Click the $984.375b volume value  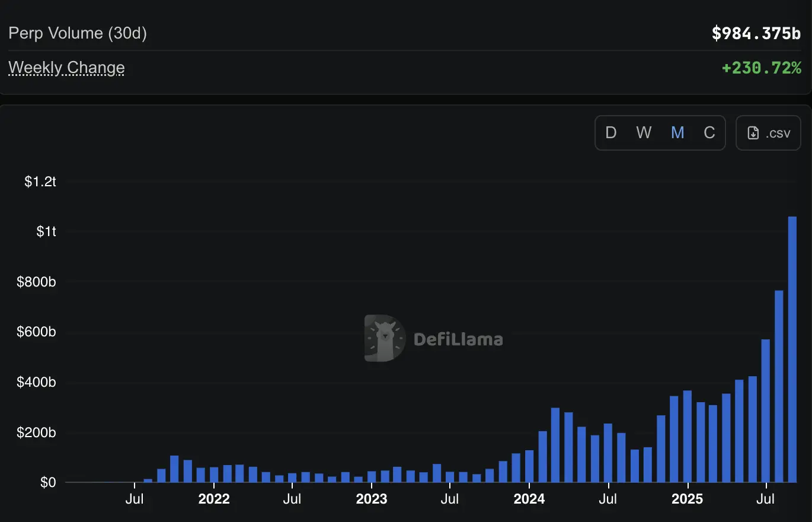point(756,34)
